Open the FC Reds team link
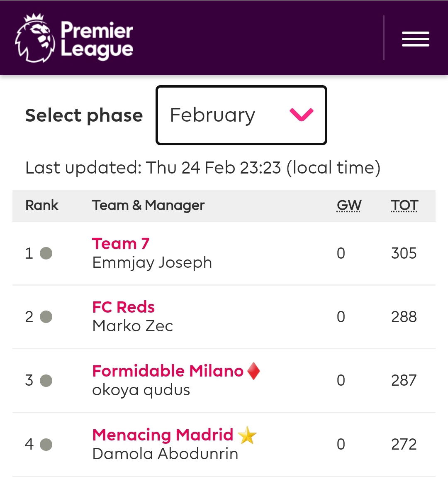Viewport: 448px width, 477px height. [x=123, y=307]
